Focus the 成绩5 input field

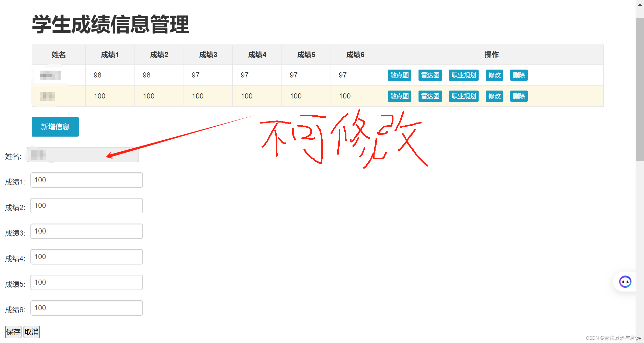point(87,282)
